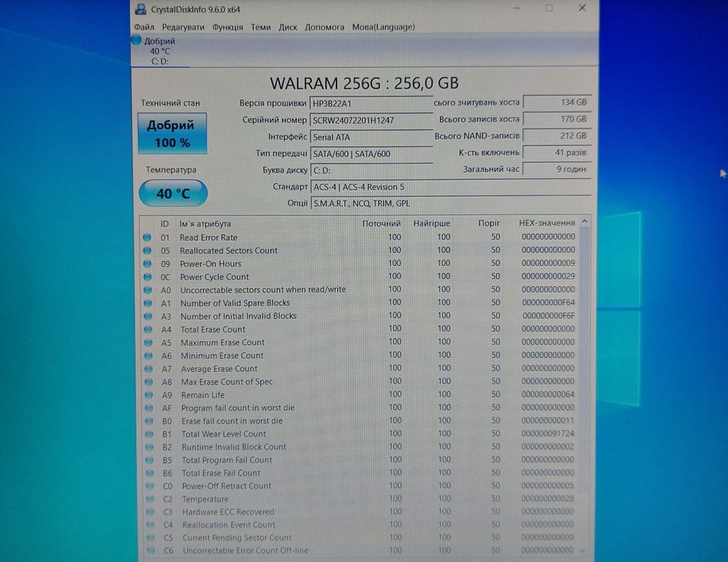Click the status icon for Average Erase Count
Viewport: 728px width, 562px height.
[148, 369]
